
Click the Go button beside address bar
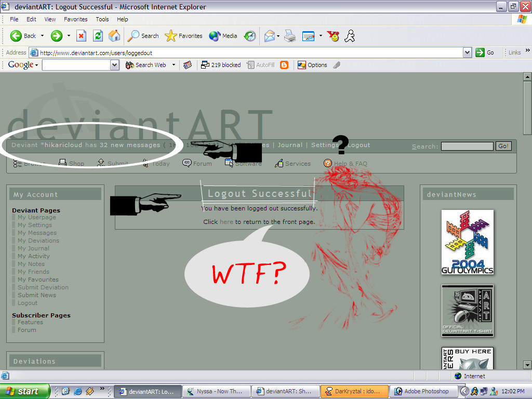coord(485,52)
